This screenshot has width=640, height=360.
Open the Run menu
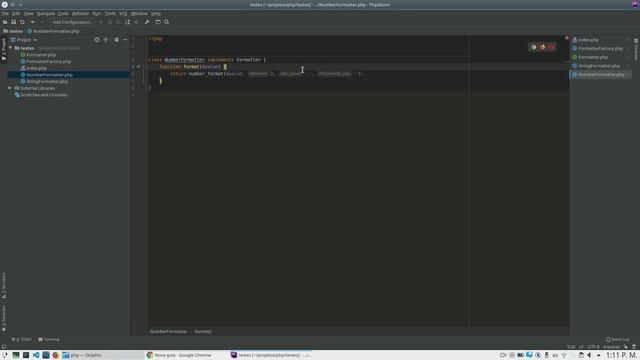click(96, 13)
